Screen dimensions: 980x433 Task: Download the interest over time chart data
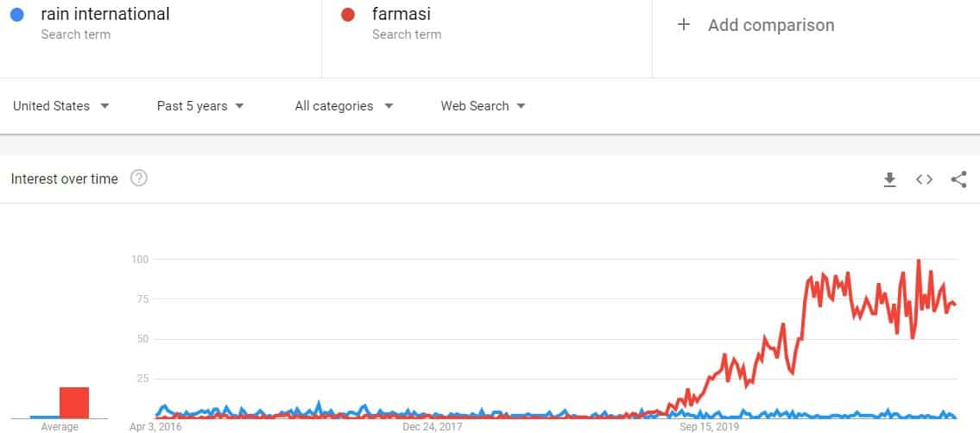889,179
